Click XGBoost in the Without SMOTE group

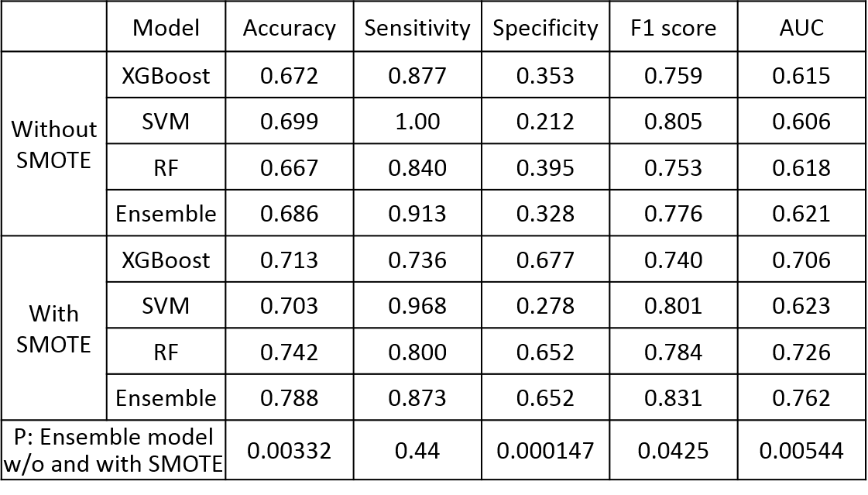(166, 75)
